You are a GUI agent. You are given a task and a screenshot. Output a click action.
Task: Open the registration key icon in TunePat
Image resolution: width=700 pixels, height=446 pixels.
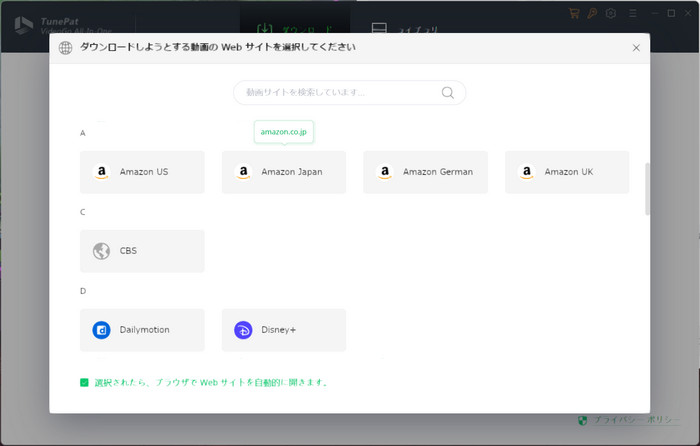pyautogui.click(x=592, y=13)
